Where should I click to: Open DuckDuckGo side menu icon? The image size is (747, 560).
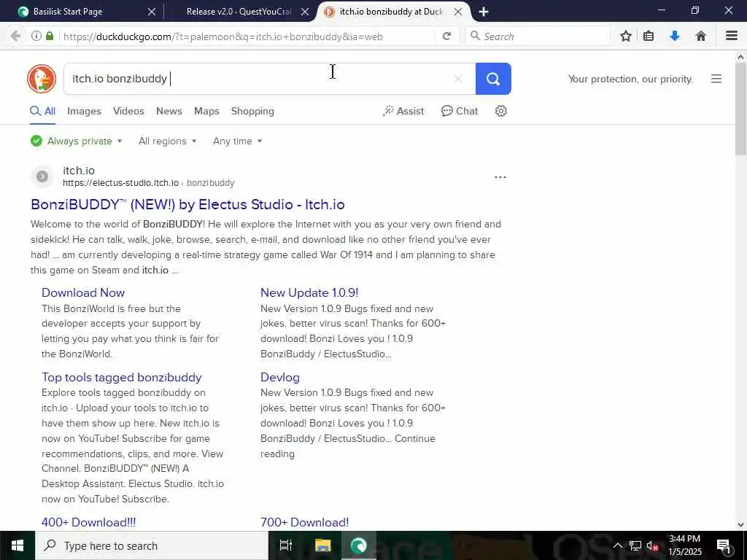(x=716, y=79)
